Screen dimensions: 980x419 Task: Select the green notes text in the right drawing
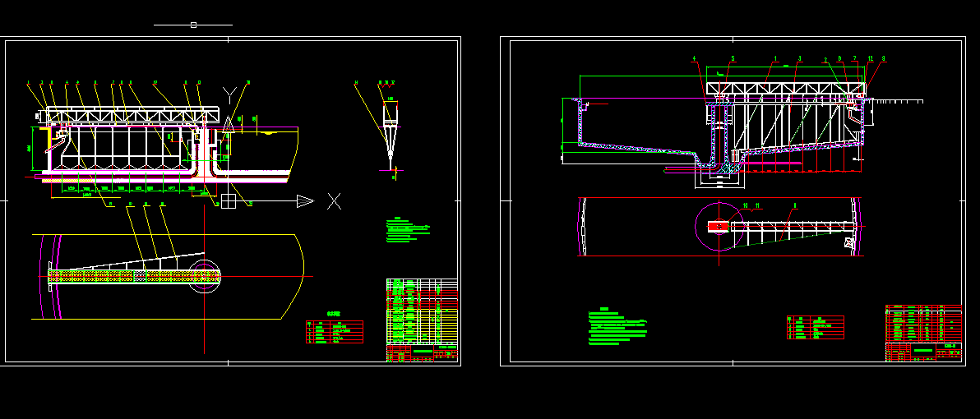click(x=619, y=327)
